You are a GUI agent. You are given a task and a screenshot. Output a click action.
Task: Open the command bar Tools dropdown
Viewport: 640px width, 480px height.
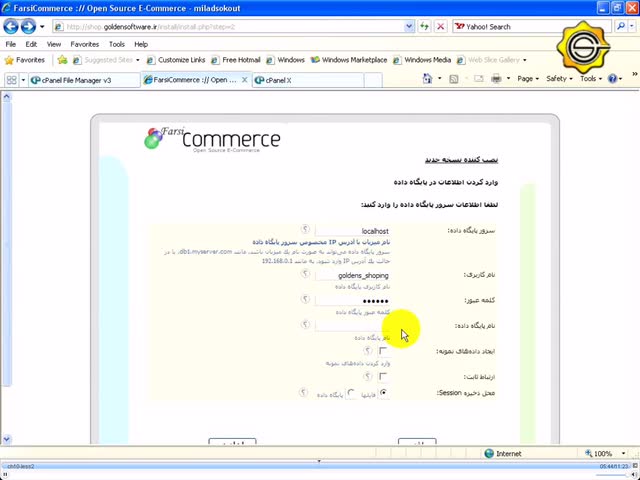coord(591,78)
